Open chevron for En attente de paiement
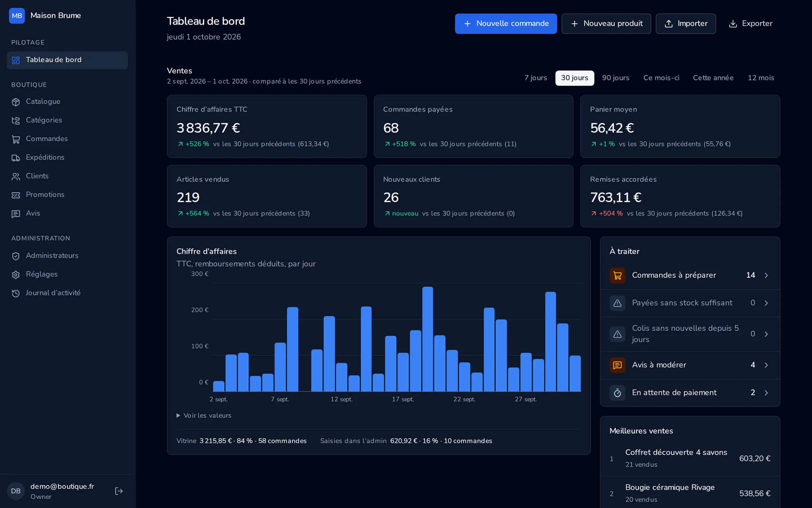This screenshot has width=812, height=508. coord(766,393)
